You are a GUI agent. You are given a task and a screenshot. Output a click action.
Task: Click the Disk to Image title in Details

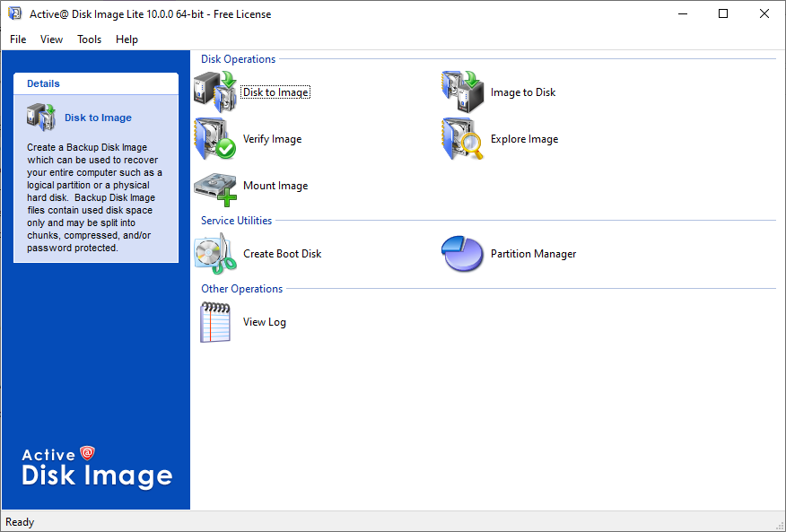tap(99, 118)
